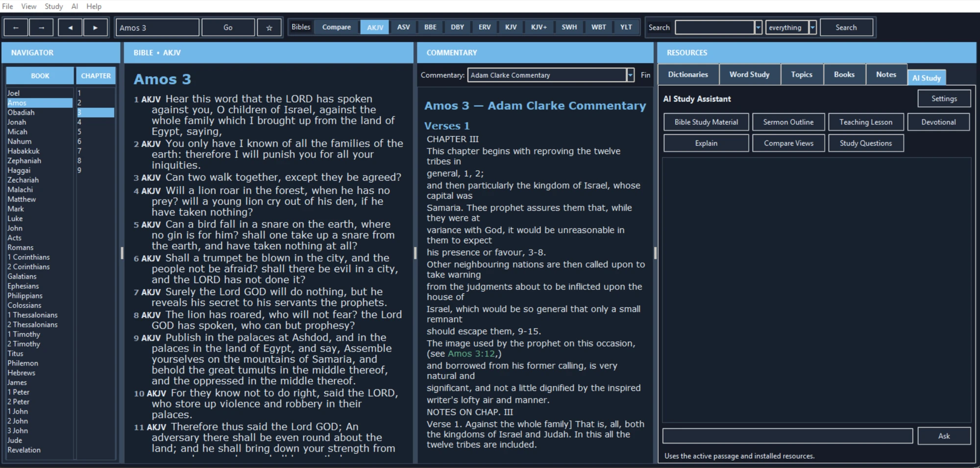
Task: Select the YLT translation
Action: click(626, 27)
